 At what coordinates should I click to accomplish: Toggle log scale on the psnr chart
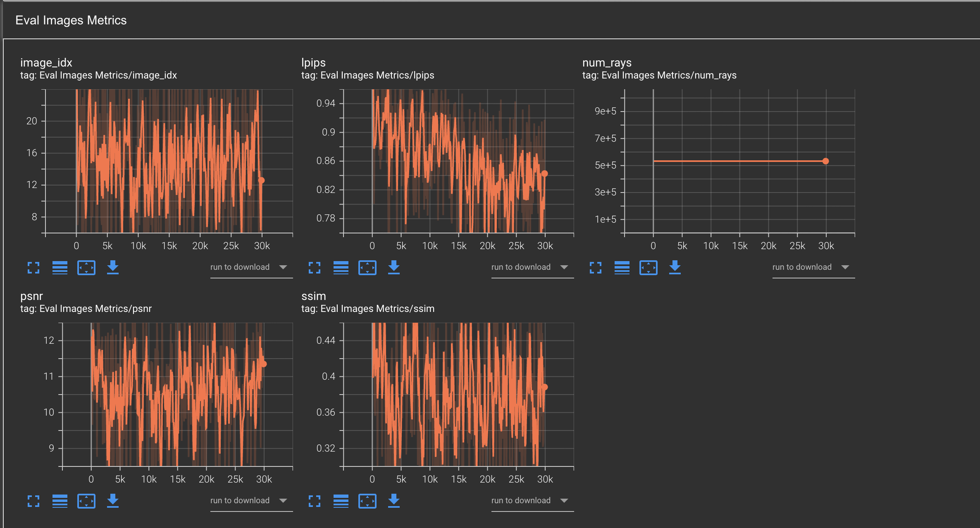[60, 501]
